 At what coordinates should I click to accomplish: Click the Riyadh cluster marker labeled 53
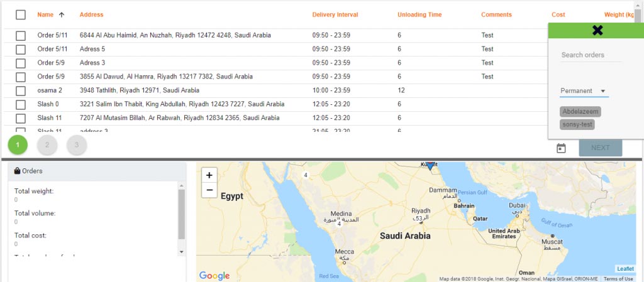tap(418, 219)
